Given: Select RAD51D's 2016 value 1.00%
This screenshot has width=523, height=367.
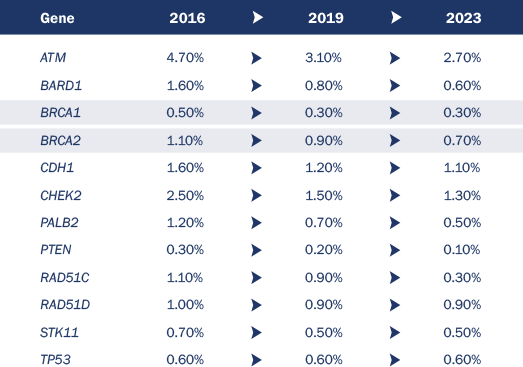Looking at the screenshot, I should tap(185, 305).
